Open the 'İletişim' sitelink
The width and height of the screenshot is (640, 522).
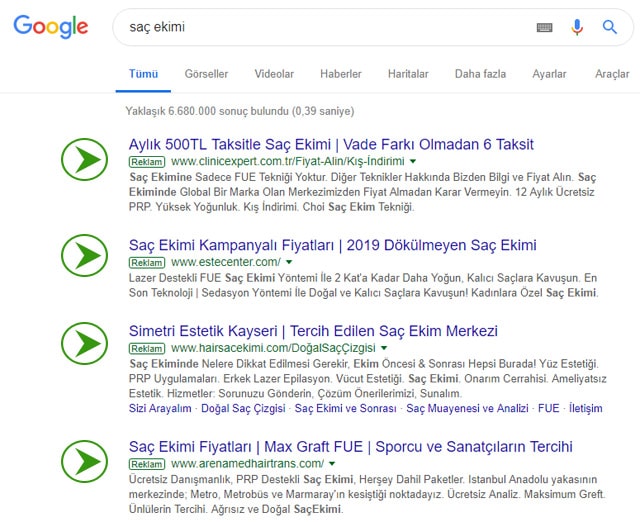[586, 409]
